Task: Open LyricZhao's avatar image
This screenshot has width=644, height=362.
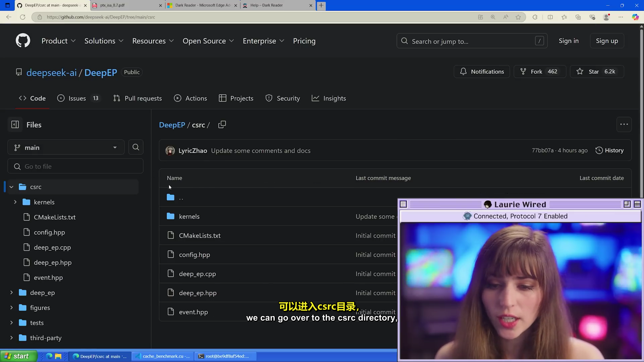Action: click(x=170, y=150)
